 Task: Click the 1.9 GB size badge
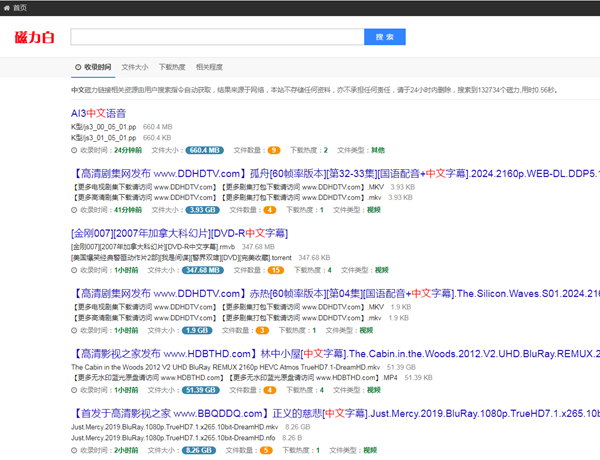197,330
